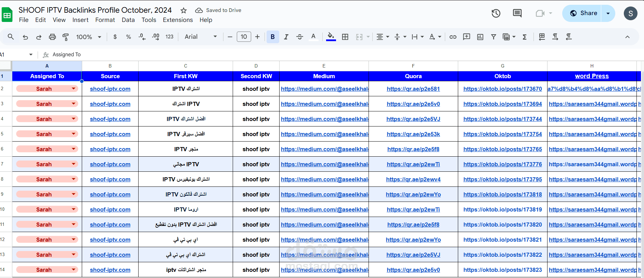
Task: Open the filter views dropdown
Action: pyautogui.click(x=509, y=37)
